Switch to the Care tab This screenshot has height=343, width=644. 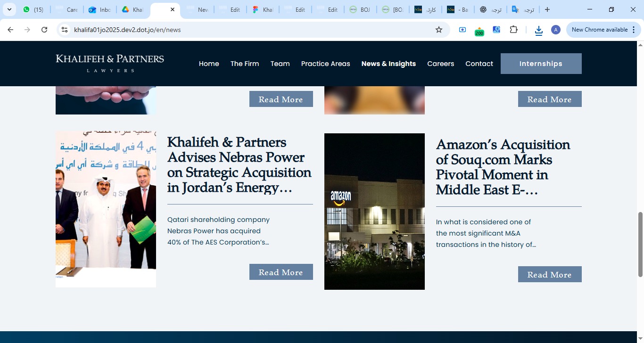click(66, 9)
